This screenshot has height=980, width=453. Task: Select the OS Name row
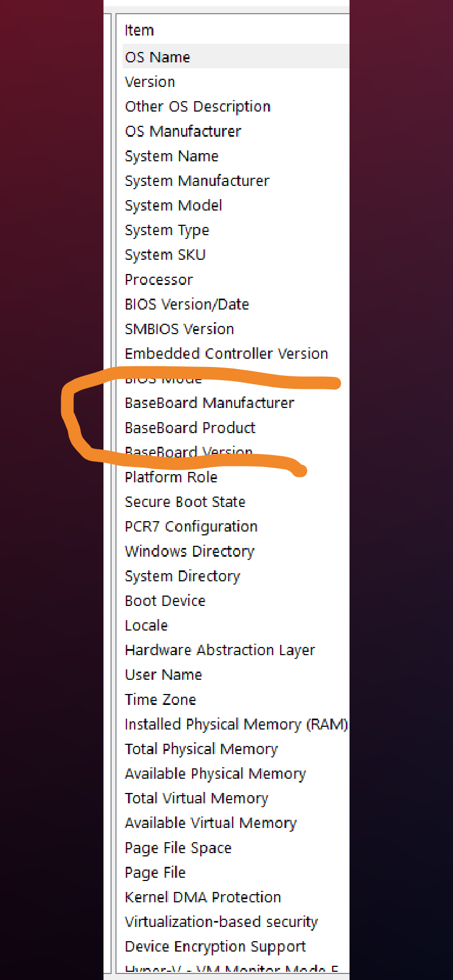(158, 57)
